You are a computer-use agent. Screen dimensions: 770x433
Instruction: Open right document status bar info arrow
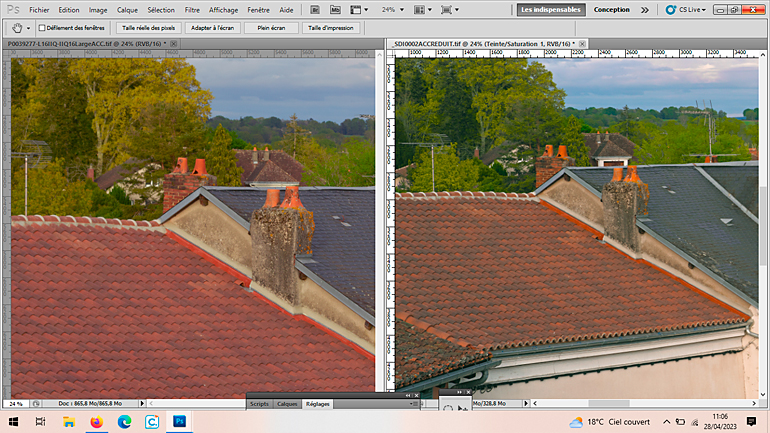(x=526, y=404)
